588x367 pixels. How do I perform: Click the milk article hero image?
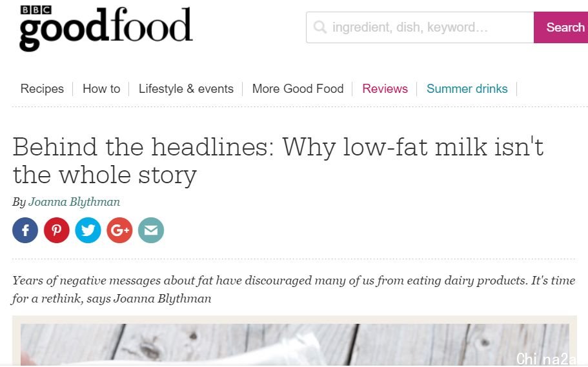point(295,344)
